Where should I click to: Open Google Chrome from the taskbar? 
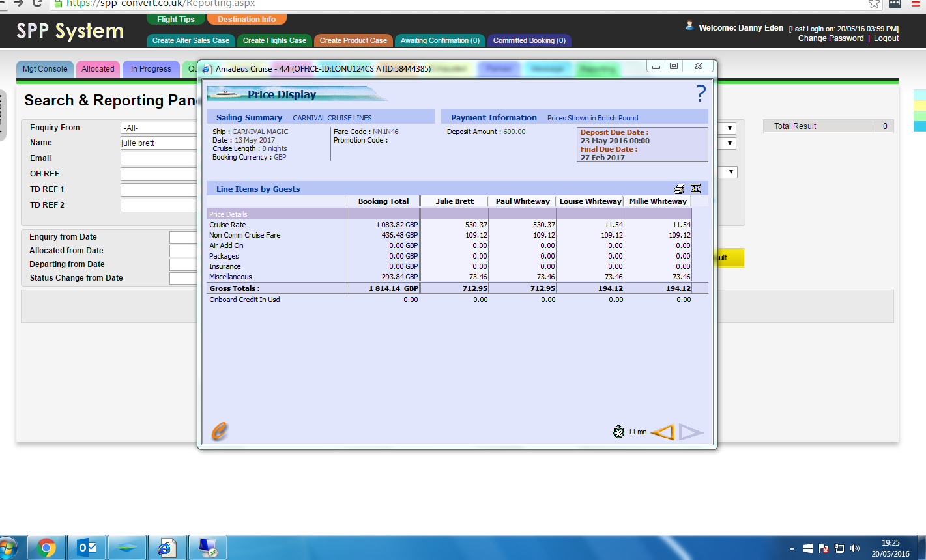46,548
